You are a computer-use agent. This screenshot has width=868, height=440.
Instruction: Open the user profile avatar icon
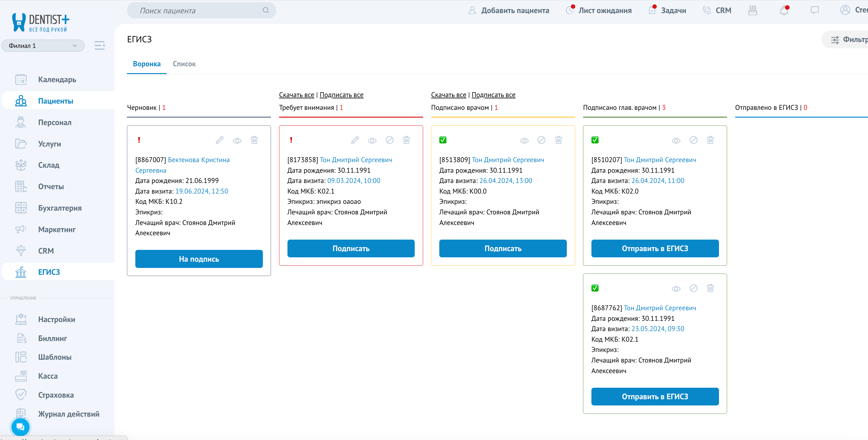coord(845,10)
